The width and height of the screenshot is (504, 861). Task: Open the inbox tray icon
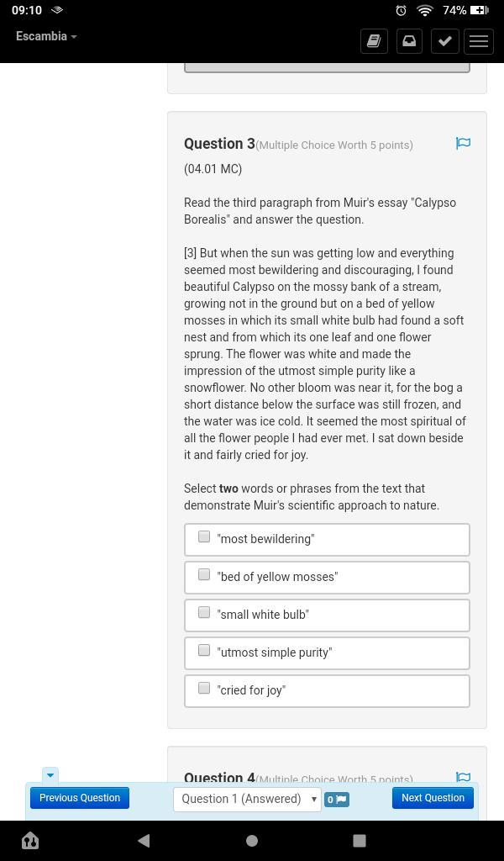pyautogui.click(x=409, y=40)
